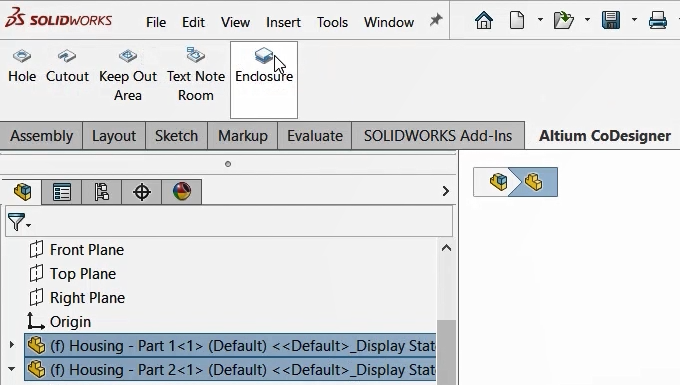Show the FeatureManager Design Tree tab
This screenshot has height=385, width=680.
click(x=22, y=192)
